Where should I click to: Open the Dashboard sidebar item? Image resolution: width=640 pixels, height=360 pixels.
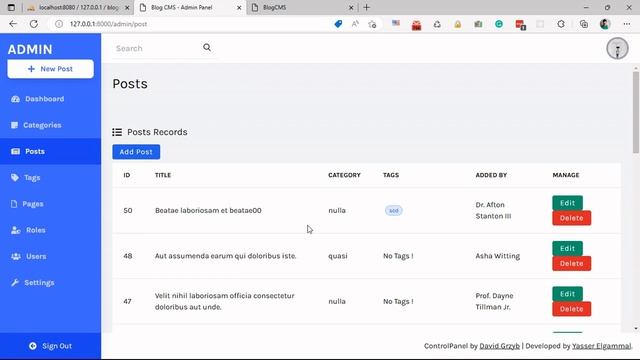50,99
